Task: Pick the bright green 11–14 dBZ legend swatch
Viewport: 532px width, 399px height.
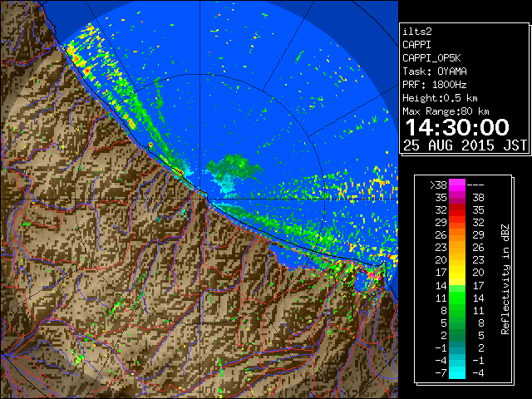Action: click(x=457, y=298)
